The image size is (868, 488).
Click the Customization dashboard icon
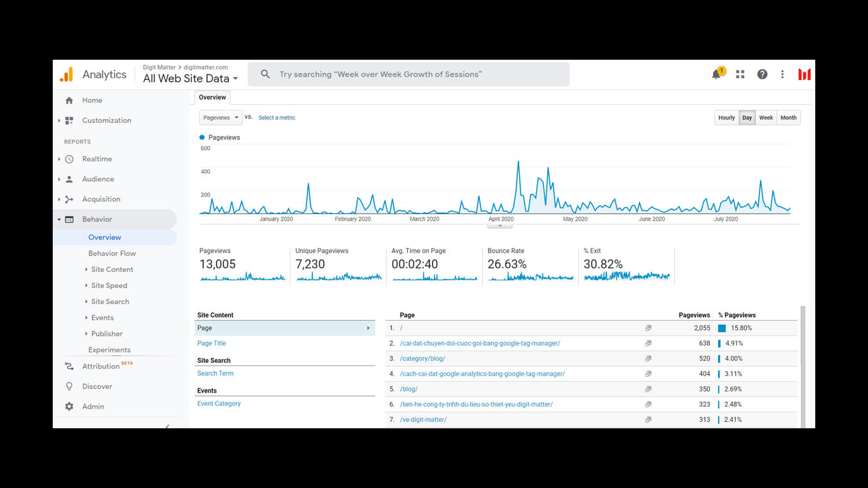click(x=69, y=120)
